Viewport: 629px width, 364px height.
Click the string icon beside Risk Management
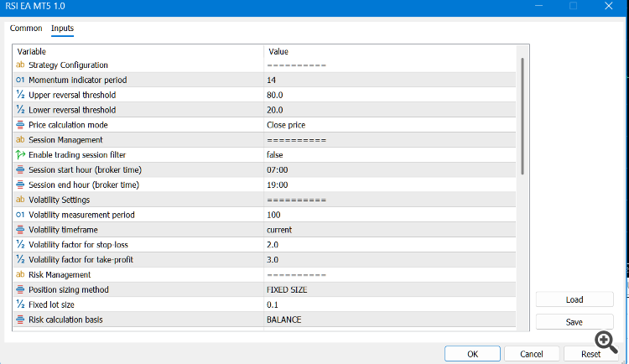20,274
